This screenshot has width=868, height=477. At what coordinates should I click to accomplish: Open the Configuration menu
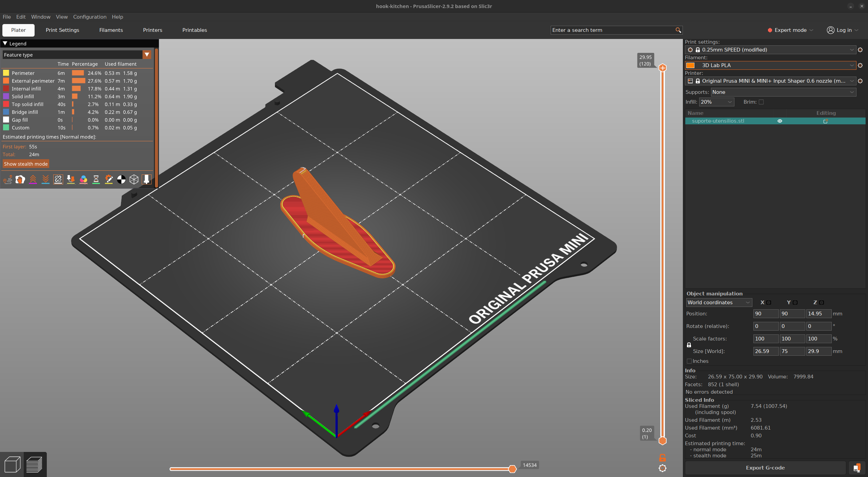pyautogui.click(x=90, y=17)
